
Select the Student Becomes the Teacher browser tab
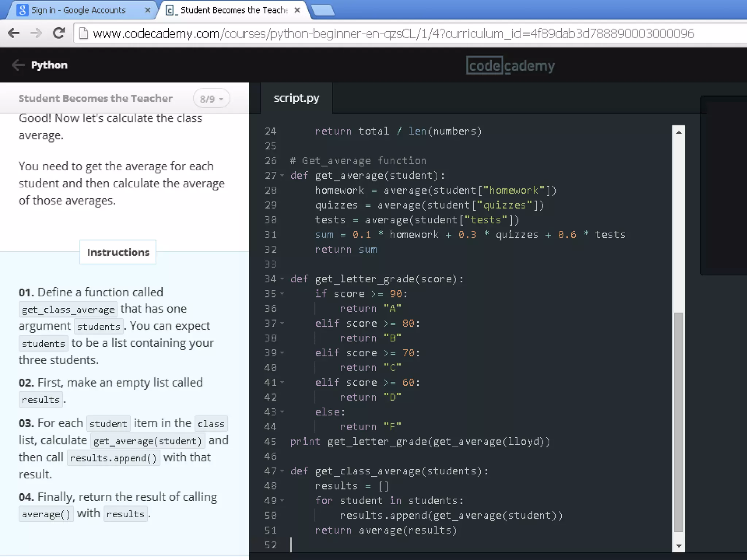click(233, 10)
